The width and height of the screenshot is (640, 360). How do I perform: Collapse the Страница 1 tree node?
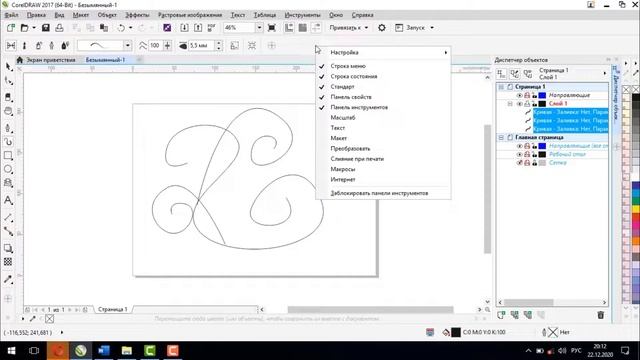coord(501,87)
